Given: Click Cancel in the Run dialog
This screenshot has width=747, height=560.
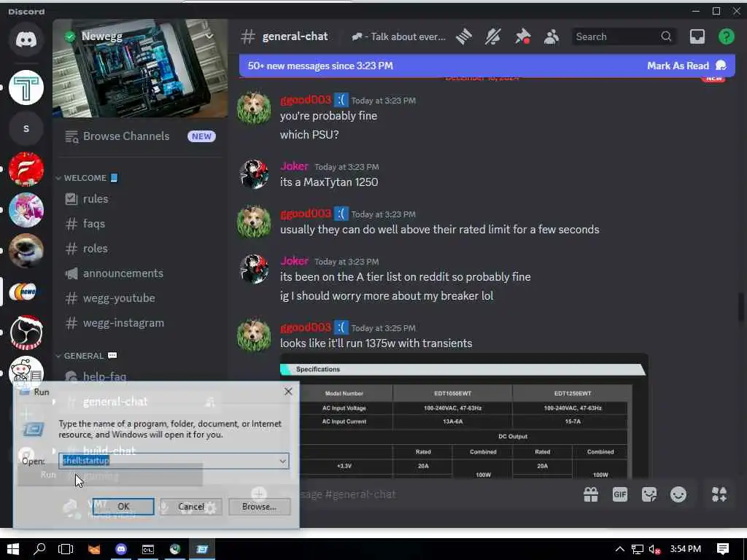Looking at the screenshot, I should [191, 507].
